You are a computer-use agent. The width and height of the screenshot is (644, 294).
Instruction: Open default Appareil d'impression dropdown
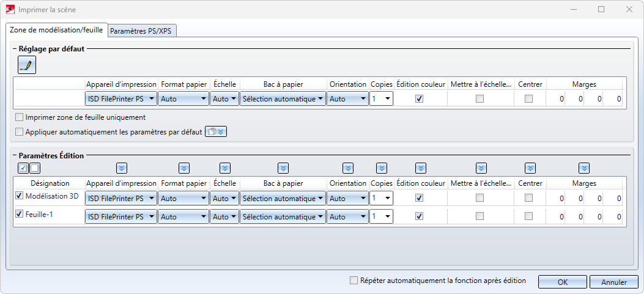(x=121, y=99)
